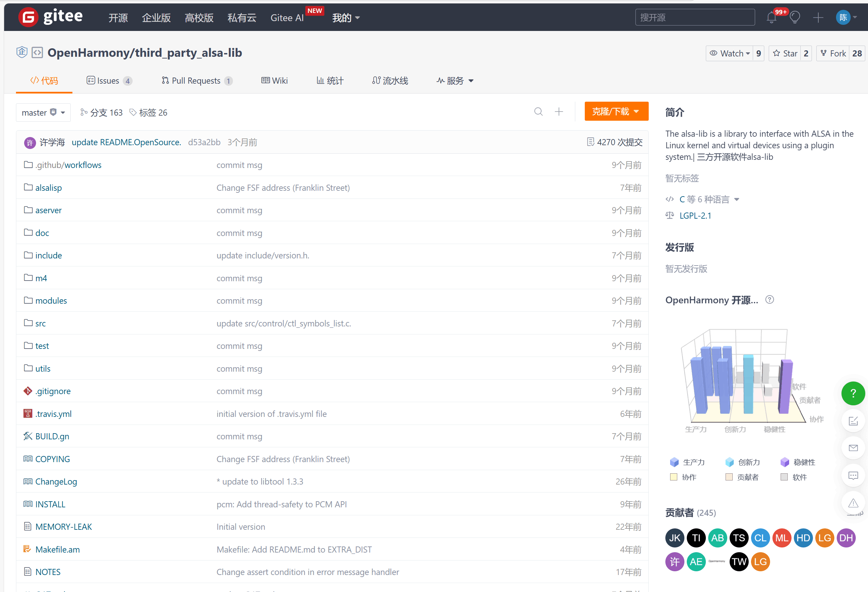This screenshot has height=592, width=868.
Task: Open the Issues tab
Action: point(109,81)
